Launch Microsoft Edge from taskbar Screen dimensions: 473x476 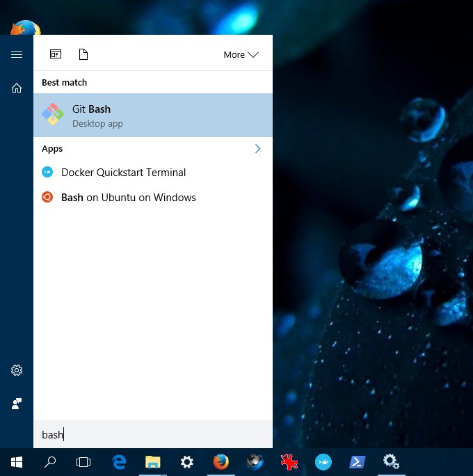point(119,462)
